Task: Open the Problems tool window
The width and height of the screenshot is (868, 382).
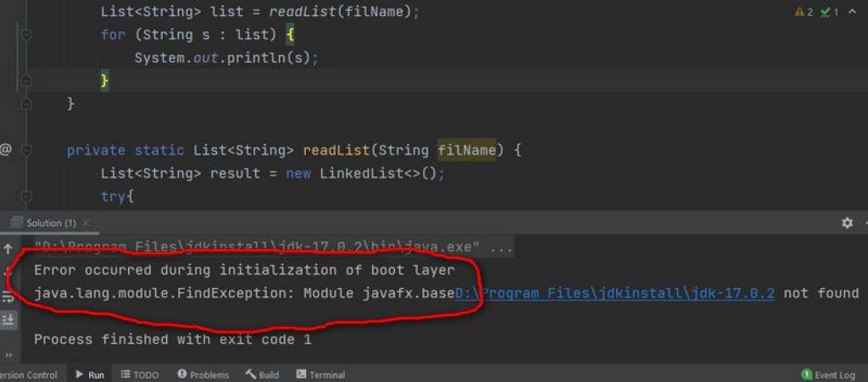Action: click(203, 374)
